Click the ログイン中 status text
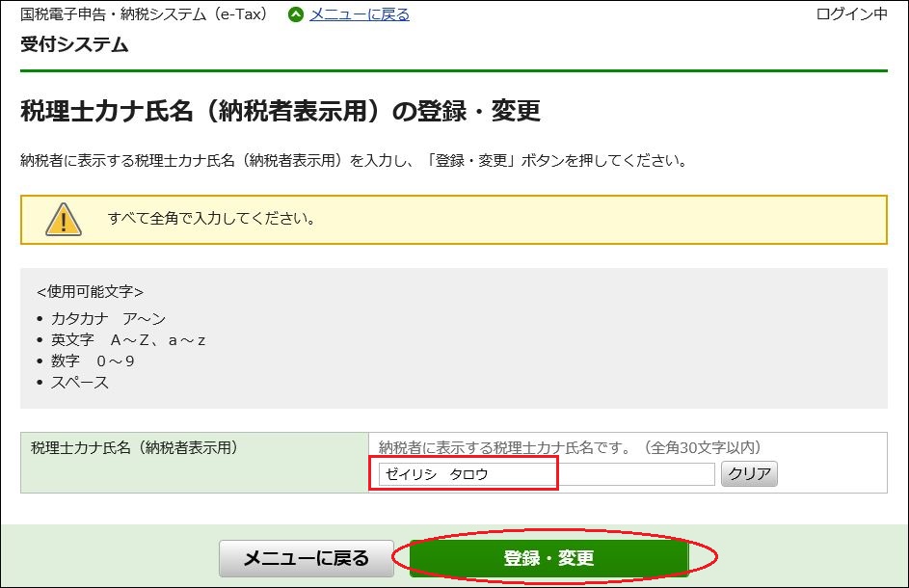Image resolution: width=909 pixels, height=588 pixels. coord(851,14)
